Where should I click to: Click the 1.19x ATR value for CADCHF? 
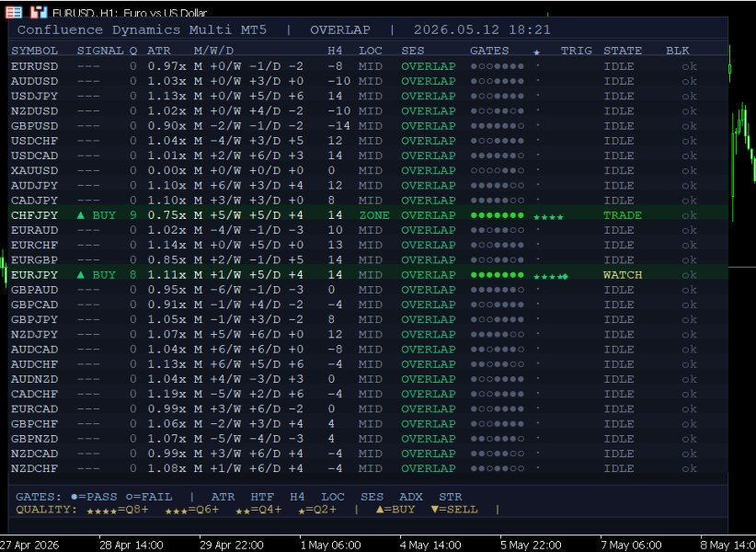point(166,395)
